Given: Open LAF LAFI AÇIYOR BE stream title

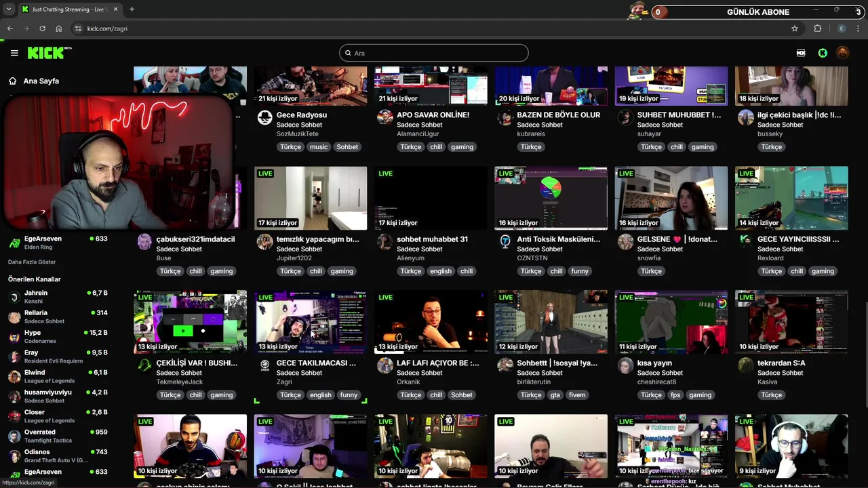Looking at the screenshot, I should (437, 363).
